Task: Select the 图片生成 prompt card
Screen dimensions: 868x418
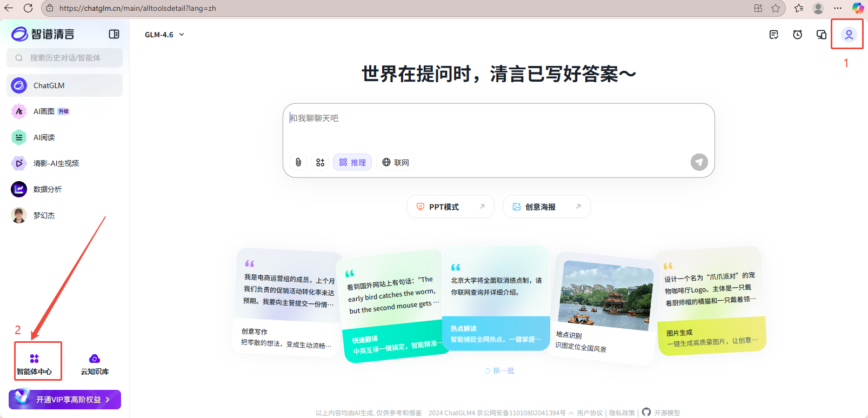Action: click(710, 301)
